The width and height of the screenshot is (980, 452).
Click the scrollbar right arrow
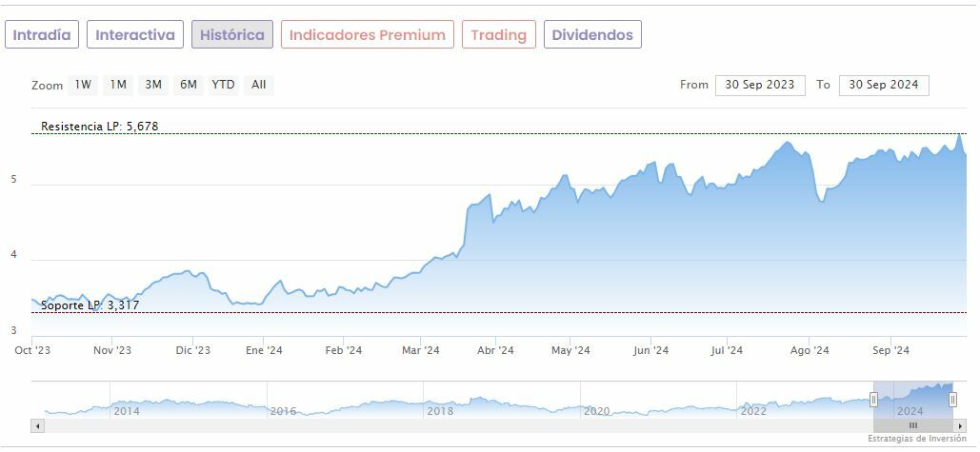(960, 425)
